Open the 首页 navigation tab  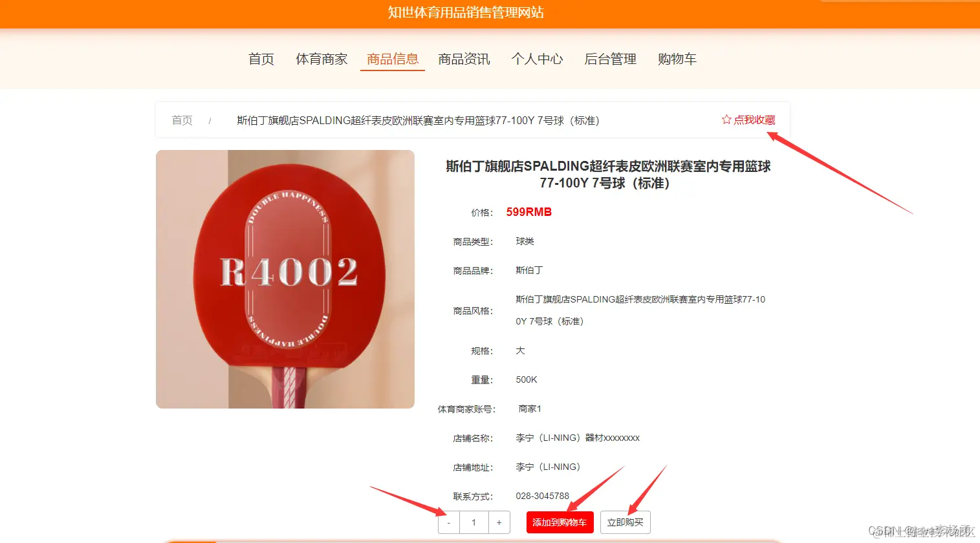click(x=261, y=59)
